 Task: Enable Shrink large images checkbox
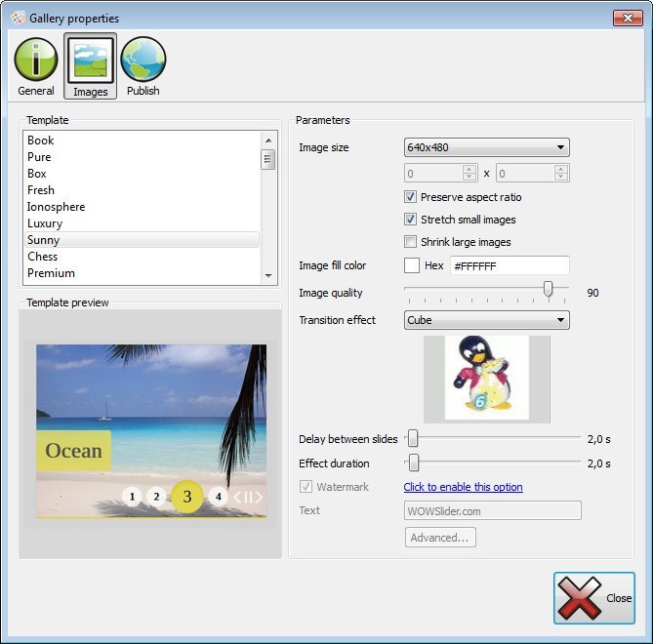[x=410, y=242]
